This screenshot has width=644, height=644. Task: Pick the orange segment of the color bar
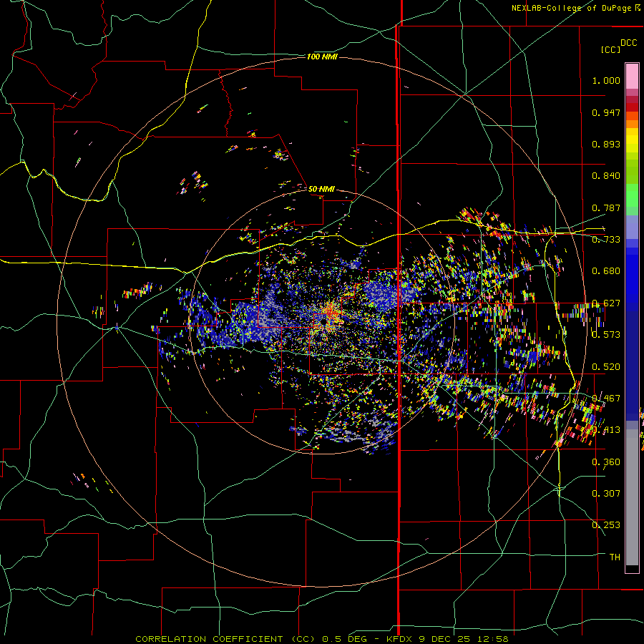tap(632, 120)
